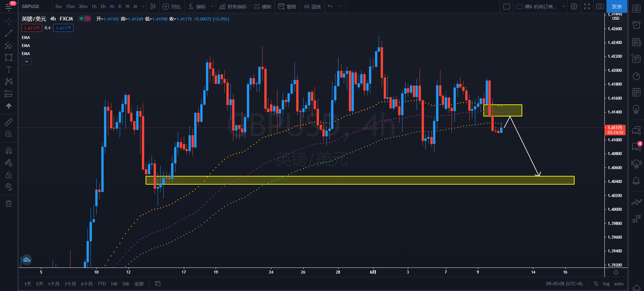Select the 5年 date range
The image size is (644, 291).
point(126,284)
